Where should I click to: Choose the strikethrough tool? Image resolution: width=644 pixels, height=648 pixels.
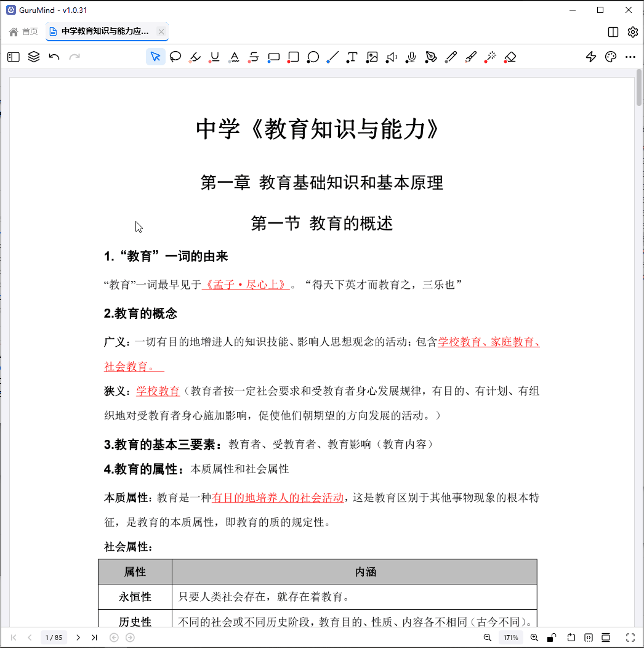coord(254,57)
